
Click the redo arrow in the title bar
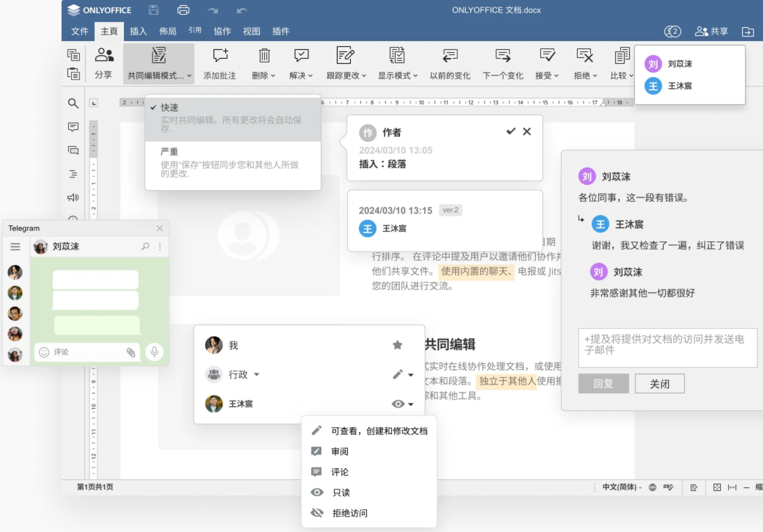[213, 11]
